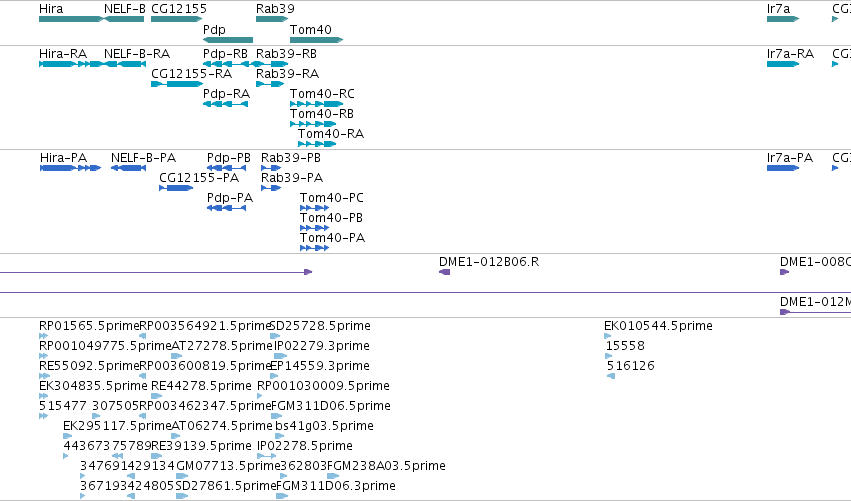Click the EK304835.5prime EST label

pos(93,387)
